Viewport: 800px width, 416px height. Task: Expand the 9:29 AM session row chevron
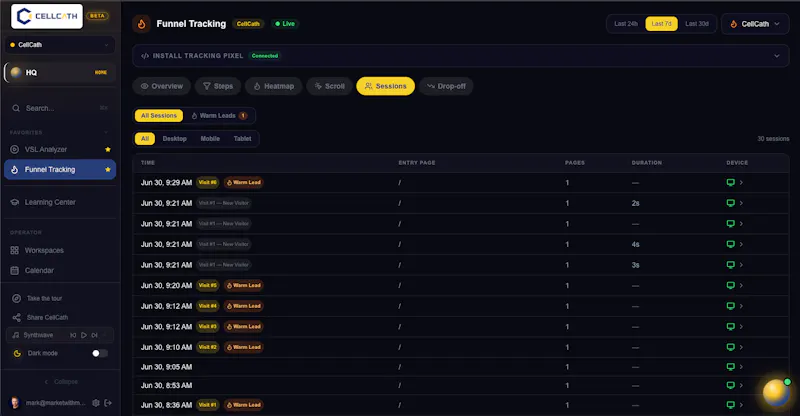741,183
